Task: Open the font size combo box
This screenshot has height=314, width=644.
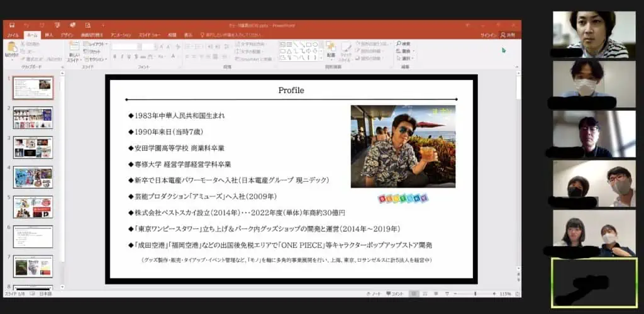Action: tap(148, 47)
